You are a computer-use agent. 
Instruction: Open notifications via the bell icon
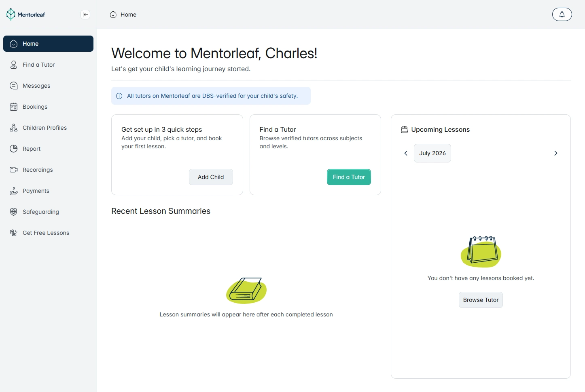pos(562,15)
